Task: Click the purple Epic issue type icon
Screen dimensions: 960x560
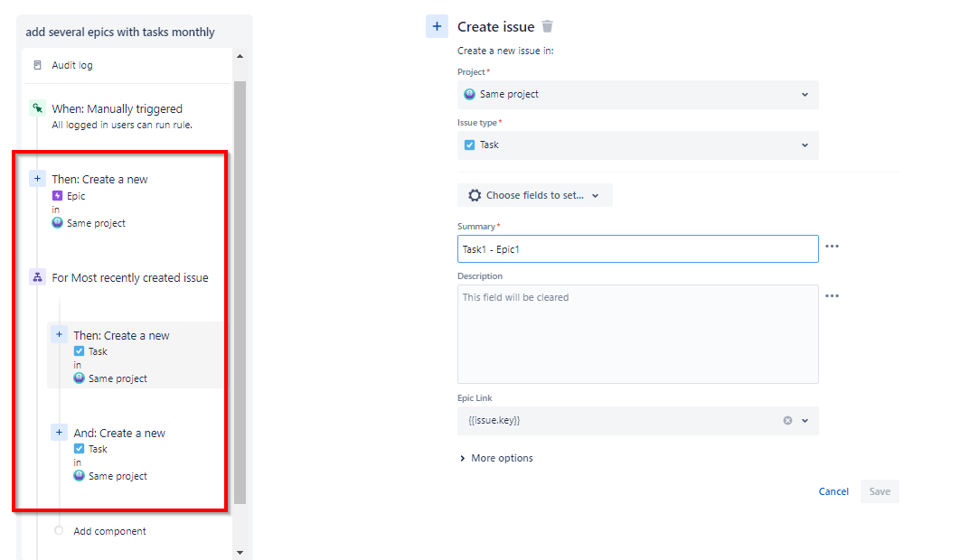Action: point(57,196)
